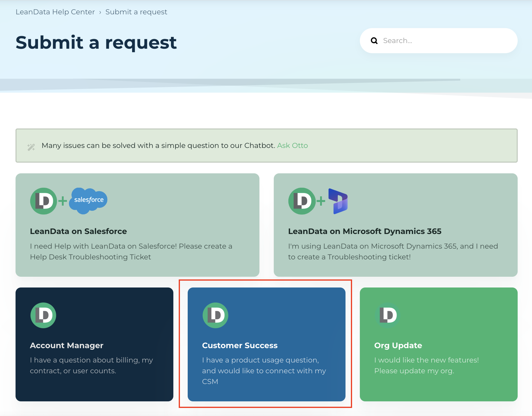Select the Submit a request breadcrumb
The image size is (532, 416).
(x=136, y=12)
